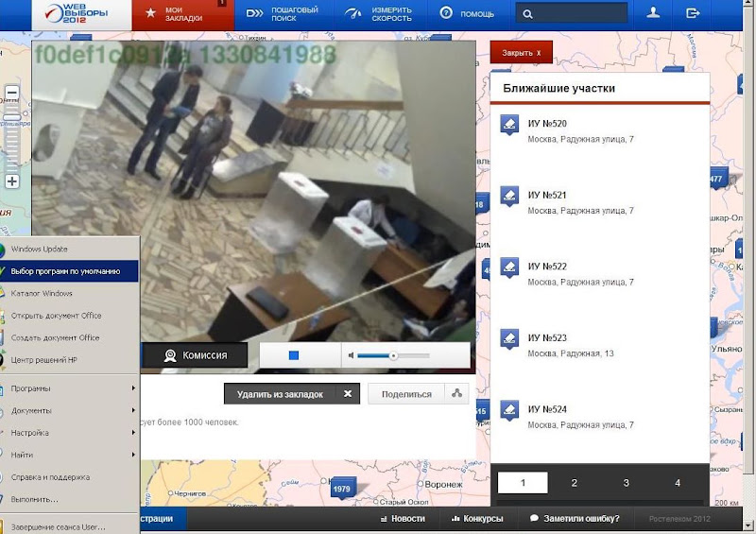The width and height of the screenshot is (756, 534).
Task: Expand the Найти submenu
Action: (69, 455)
